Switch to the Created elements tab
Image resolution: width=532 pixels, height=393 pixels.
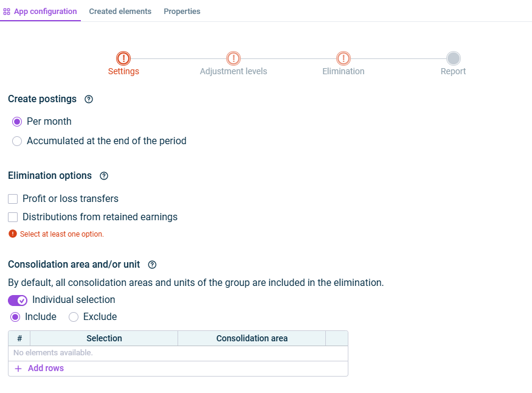click(120, 12)
